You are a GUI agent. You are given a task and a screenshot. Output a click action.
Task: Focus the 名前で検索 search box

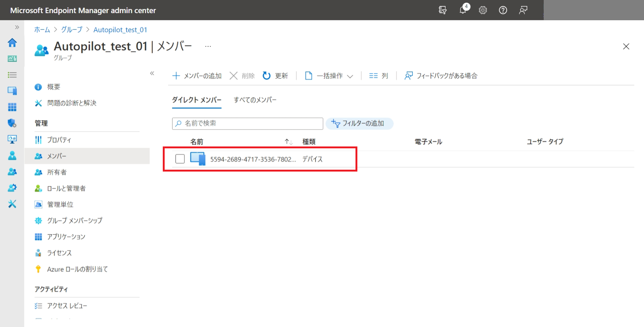click(248, 123)
